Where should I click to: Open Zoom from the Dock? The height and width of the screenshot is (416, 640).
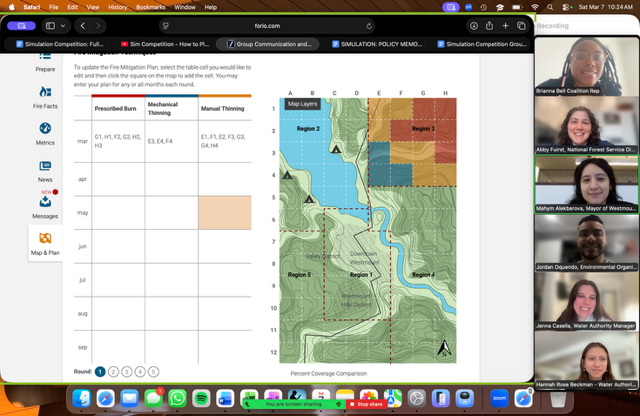click(499, 398)
